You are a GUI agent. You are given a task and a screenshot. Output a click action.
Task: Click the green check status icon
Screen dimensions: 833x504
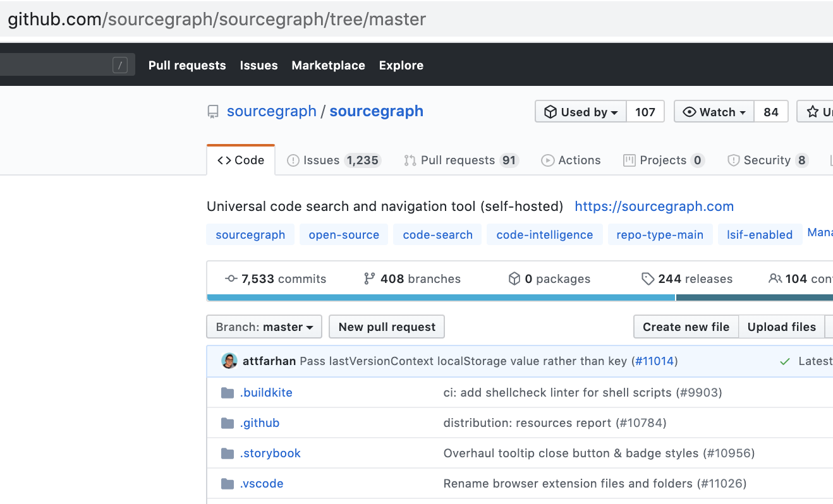(x=785, y=361)
